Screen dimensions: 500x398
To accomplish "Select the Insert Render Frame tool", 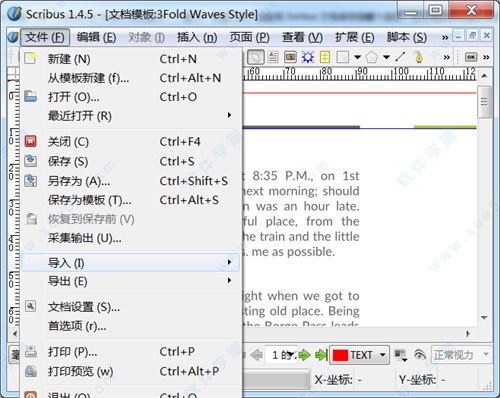I will 308,57.
